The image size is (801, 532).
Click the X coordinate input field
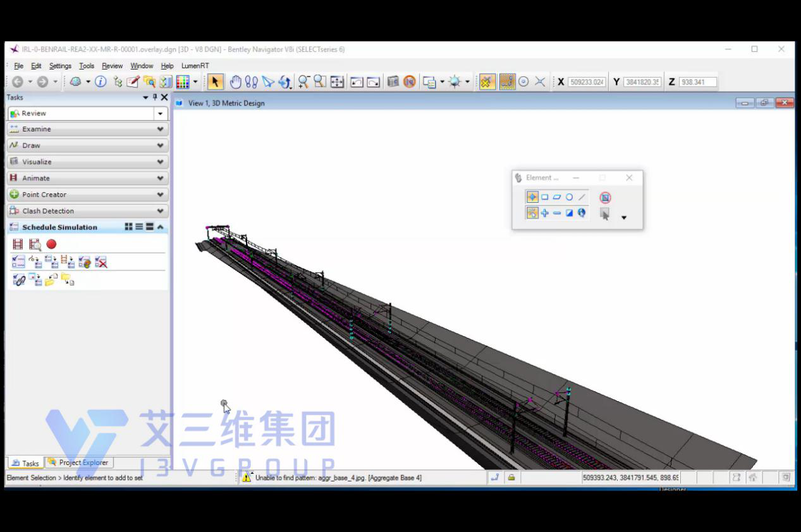(587, 82)
